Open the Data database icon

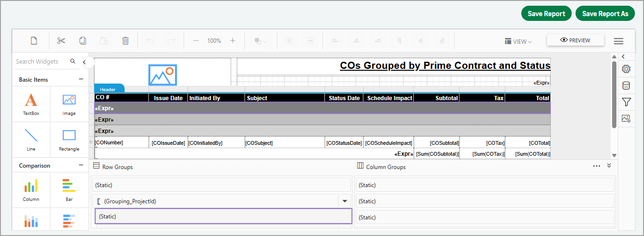point(626,85)
